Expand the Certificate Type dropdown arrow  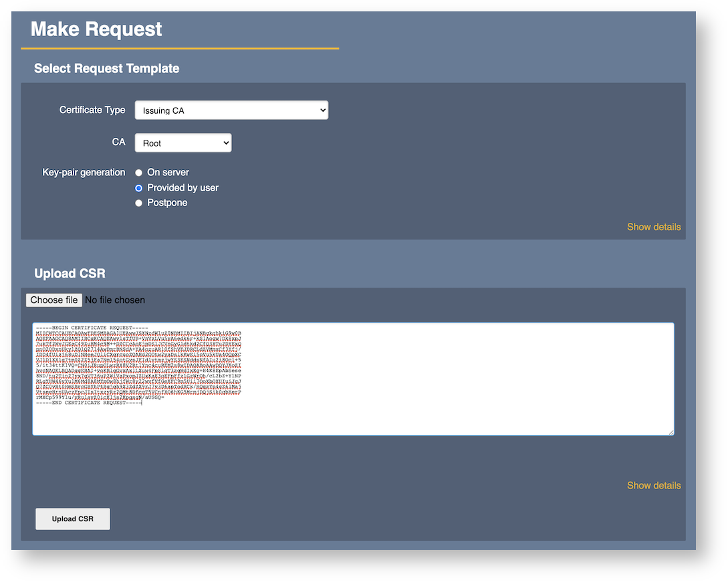(322, 110)
